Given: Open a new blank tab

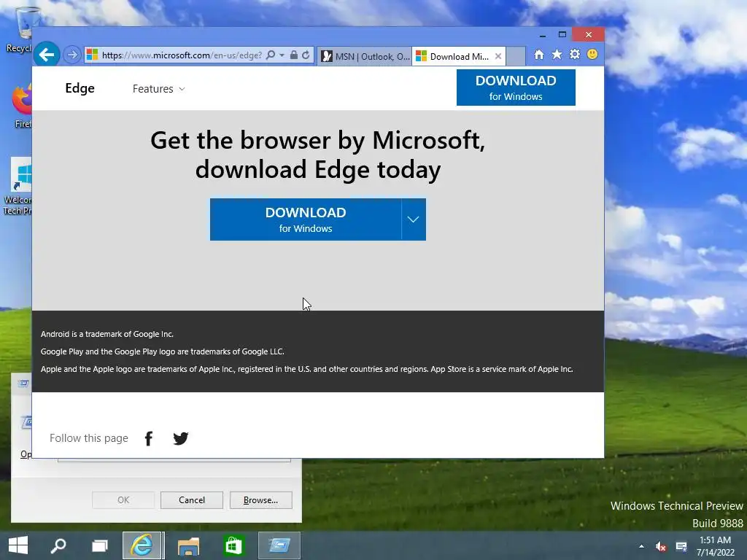Looking at the screenshot, I should point(516,56).
